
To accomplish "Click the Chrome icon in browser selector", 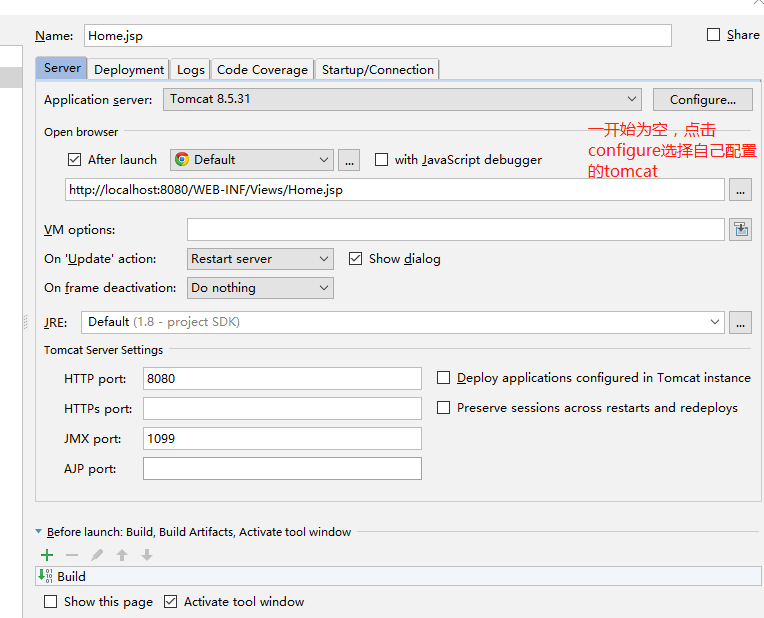I will 182,159.
